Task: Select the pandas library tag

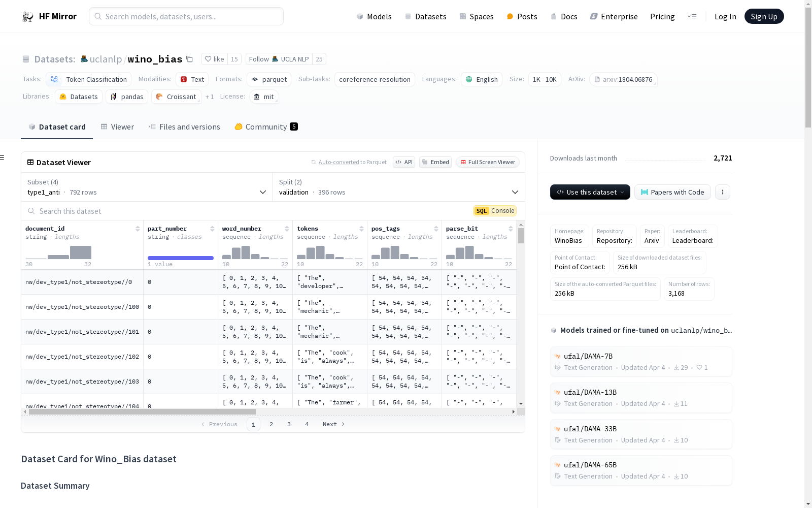Action: pyautogui.click(x=127, y=97)
